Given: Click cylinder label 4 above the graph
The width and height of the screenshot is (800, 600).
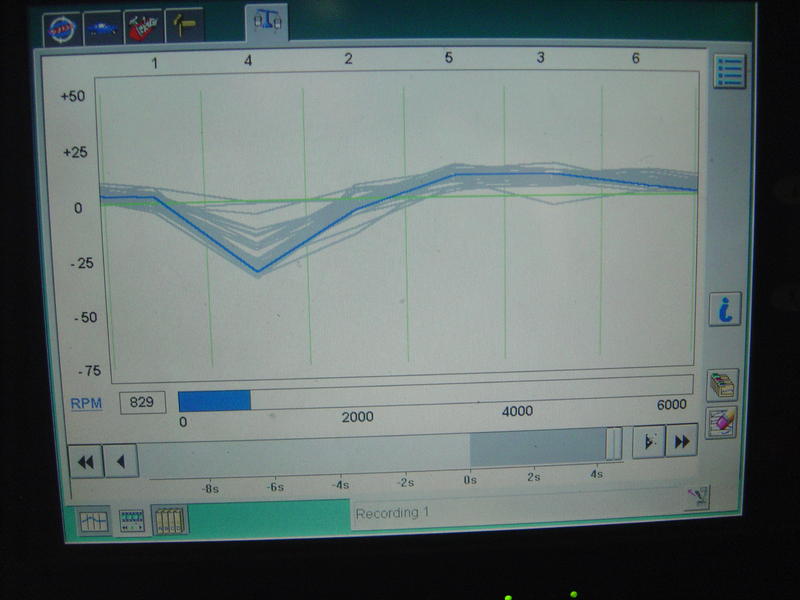Looking at the screenshot, I should [248, 61].
